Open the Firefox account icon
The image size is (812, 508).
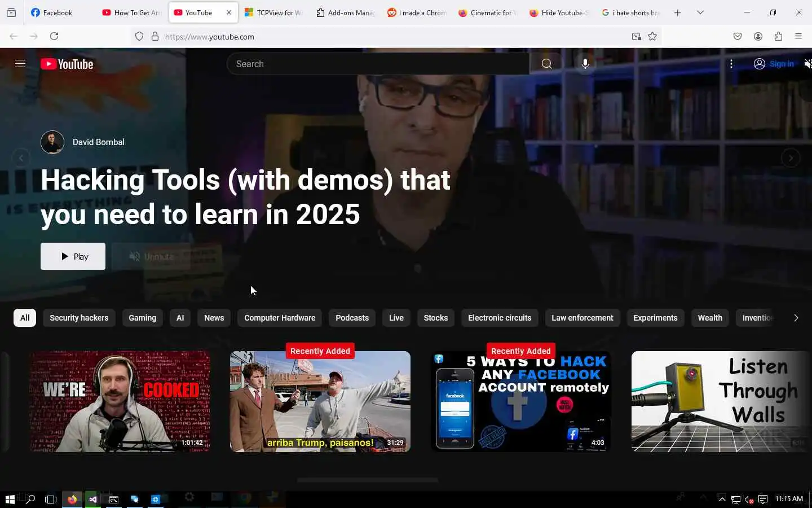click(758, 36)
